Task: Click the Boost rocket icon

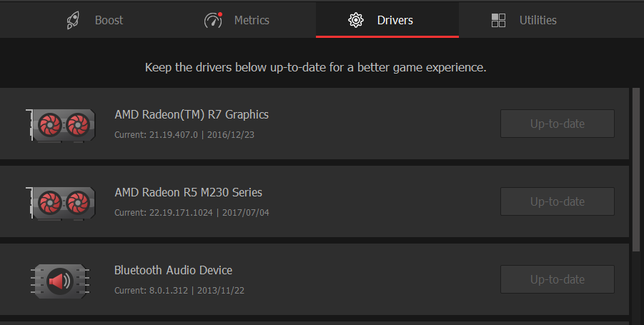Action: pyautogui.click(x=74, y=20)
